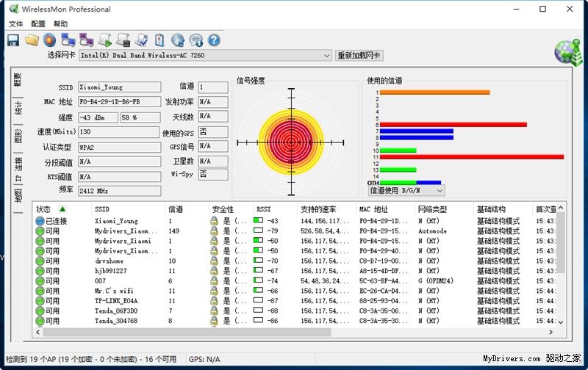Image resolution: width=588 pixels, height=370 pixels.
Task: Click the lock icon in Tenda_304768 row
Action: point(214,321)
